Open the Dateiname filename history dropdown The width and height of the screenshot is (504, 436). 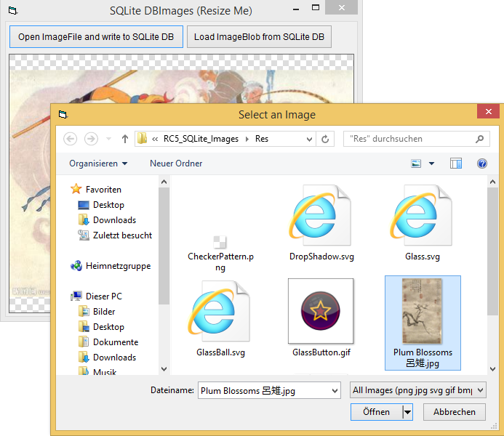[x=335, y=391]
